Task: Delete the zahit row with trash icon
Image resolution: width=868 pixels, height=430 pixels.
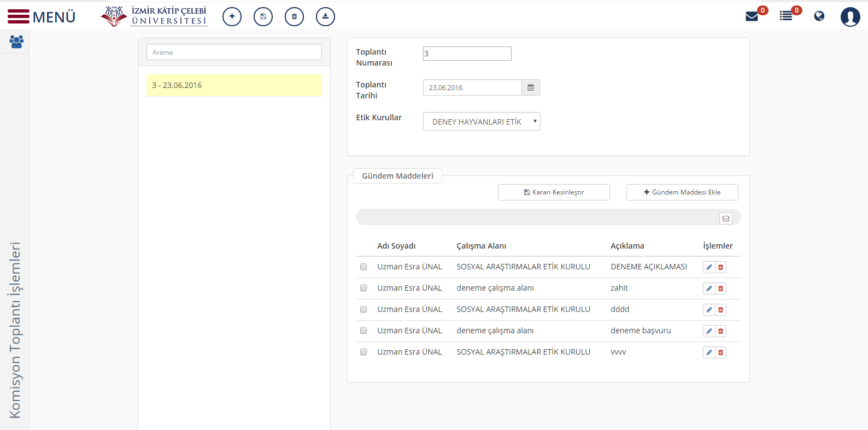Action: (x=720, y=288)
